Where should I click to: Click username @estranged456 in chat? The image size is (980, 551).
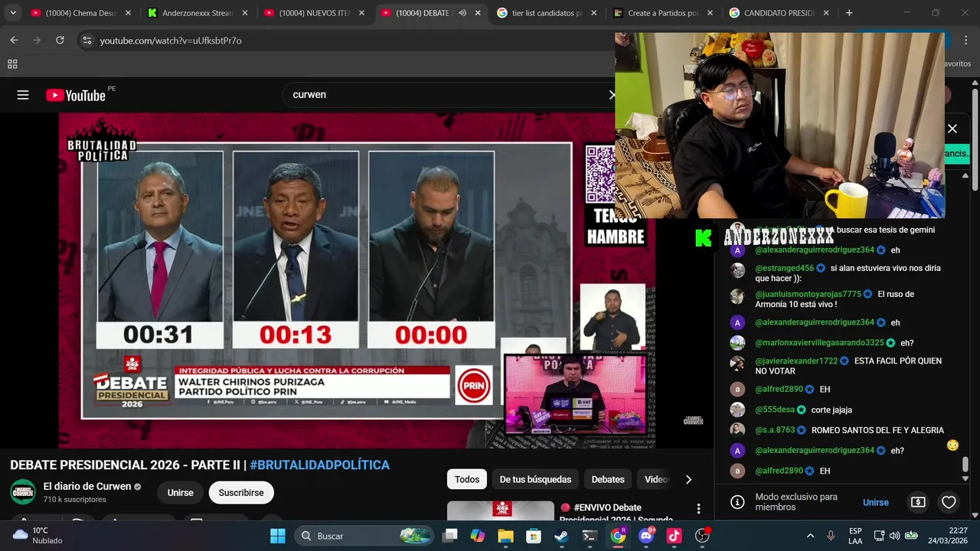785,269
